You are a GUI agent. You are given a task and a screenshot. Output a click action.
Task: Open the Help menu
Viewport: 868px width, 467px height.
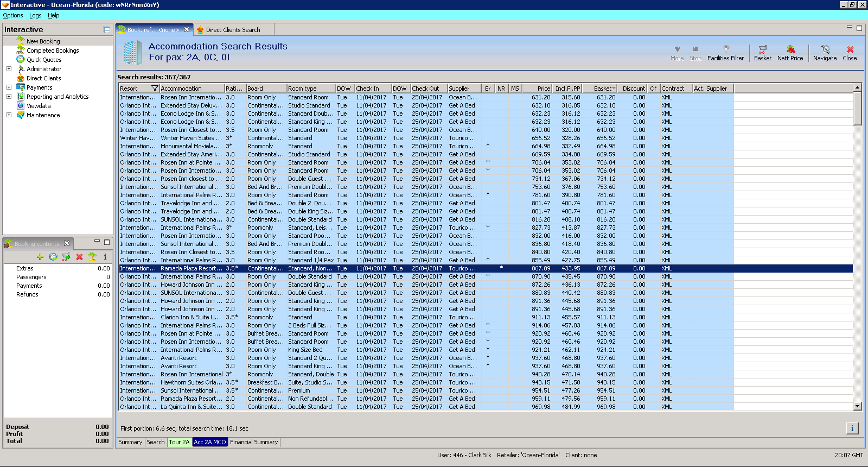tap(53, 15)
